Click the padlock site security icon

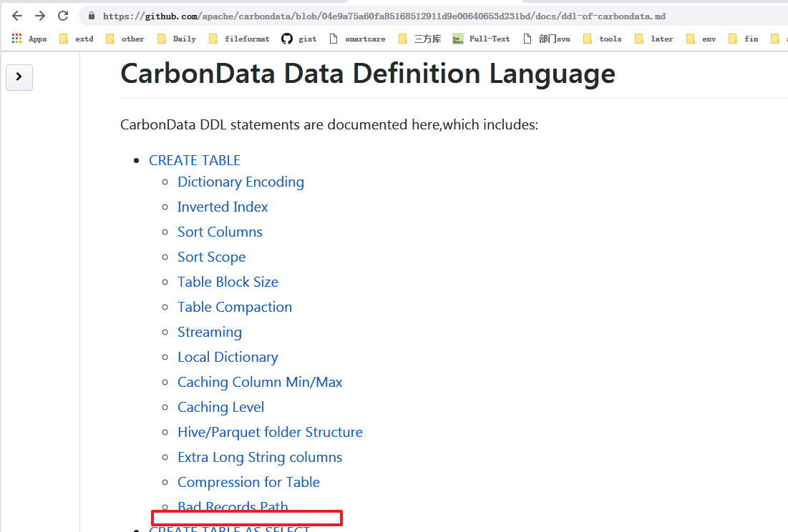[x=92, y=16]
